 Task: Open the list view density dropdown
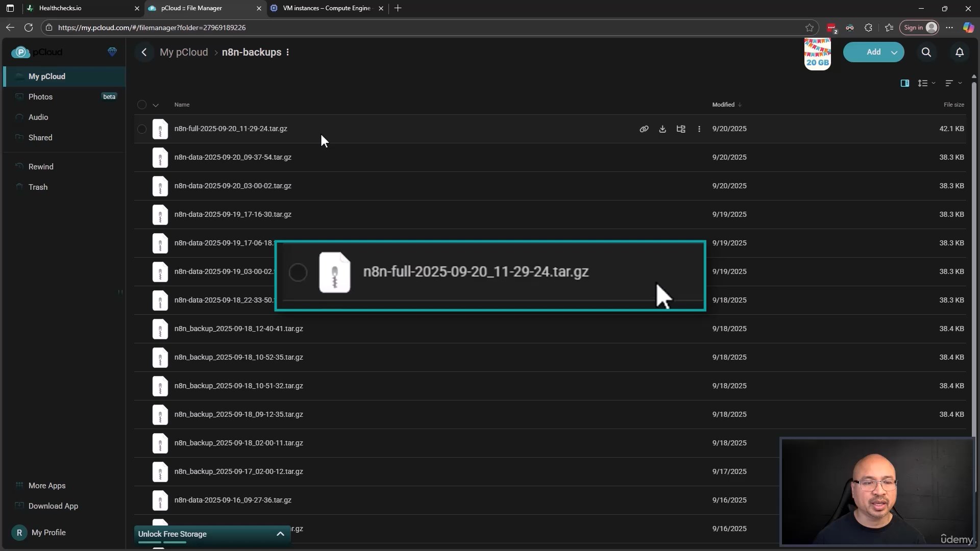(926, 83)
